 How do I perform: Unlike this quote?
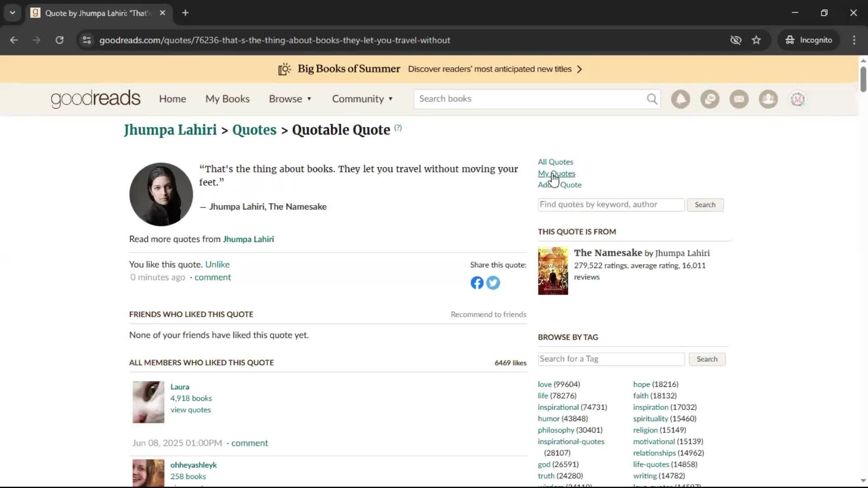(x=217, y=264)
